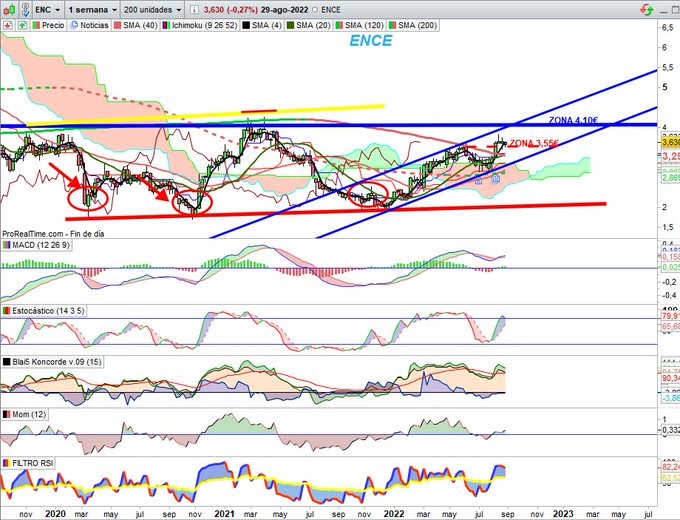Screen dimensions: 680x520
Task: Open the Estocástico (14 3 5) panel label
Action: (43, 311)
